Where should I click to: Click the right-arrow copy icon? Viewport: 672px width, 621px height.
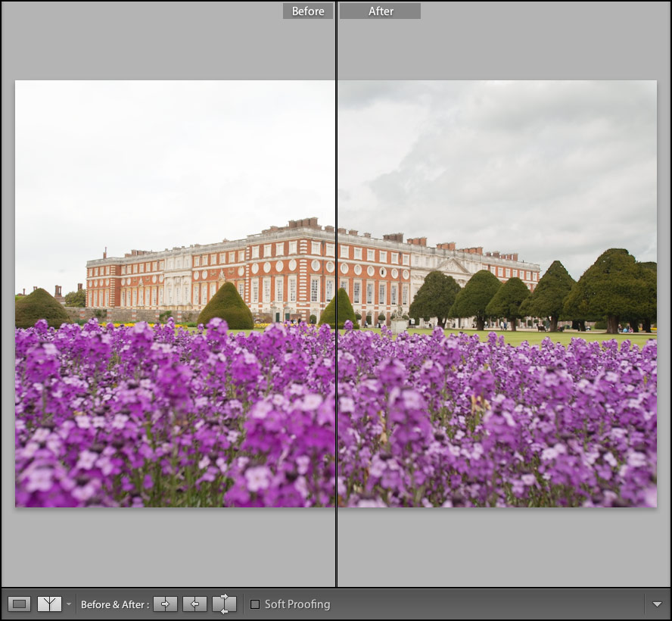(x=165, y=604)
